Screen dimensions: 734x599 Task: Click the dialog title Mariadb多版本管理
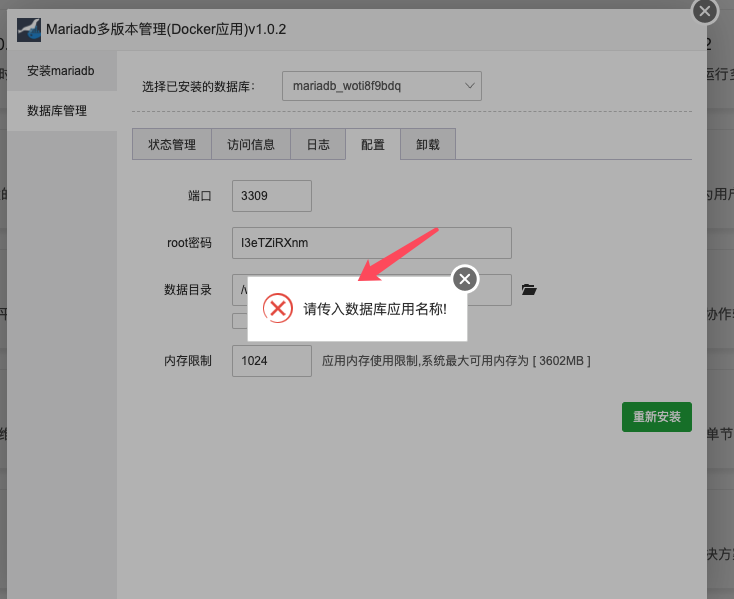(166, 29)
